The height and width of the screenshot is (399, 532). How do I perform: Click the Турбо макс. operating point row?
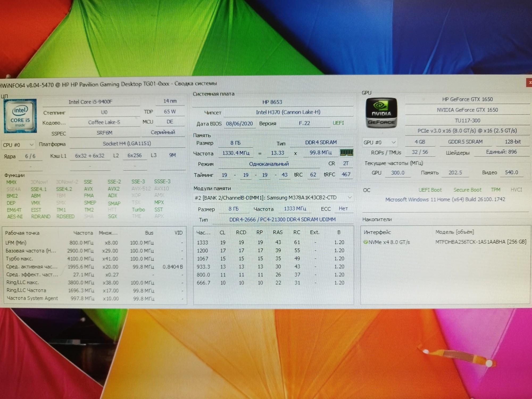[x=94, y=259]
